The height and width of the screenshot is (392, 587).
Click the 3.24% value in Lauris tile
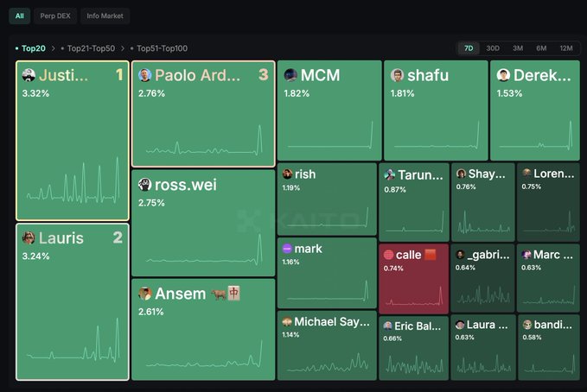pos(35,256)
